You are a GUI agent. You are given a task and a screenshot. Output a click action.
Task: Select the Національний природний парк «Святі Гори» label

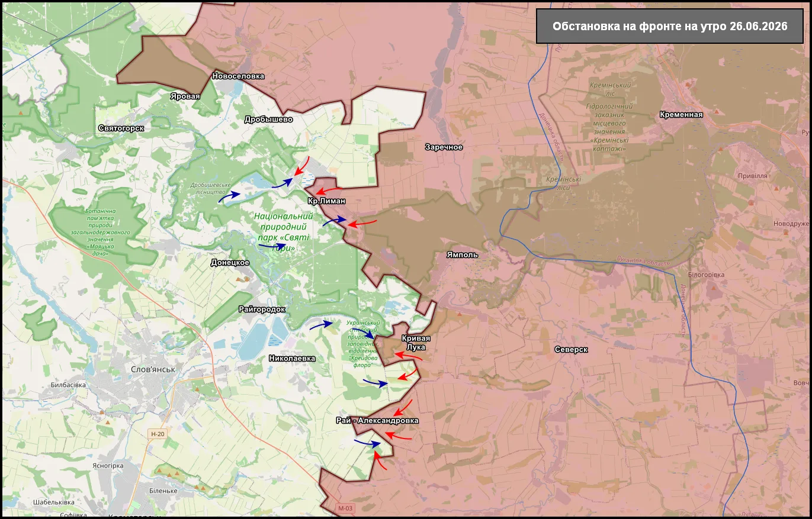pos(284,232)
